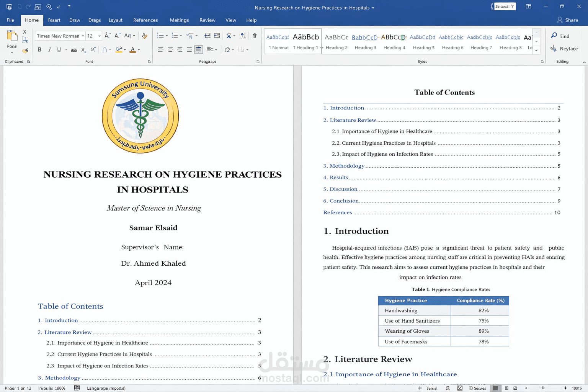Click the Search box in title bar
Screen dimensions: 588x392
(x=504, y=7)
